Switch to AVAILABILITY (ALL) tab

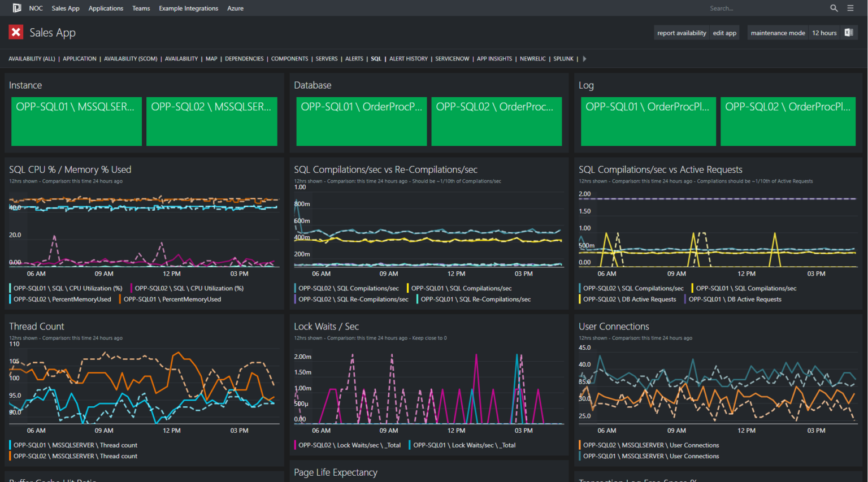[x=32, y=59]
